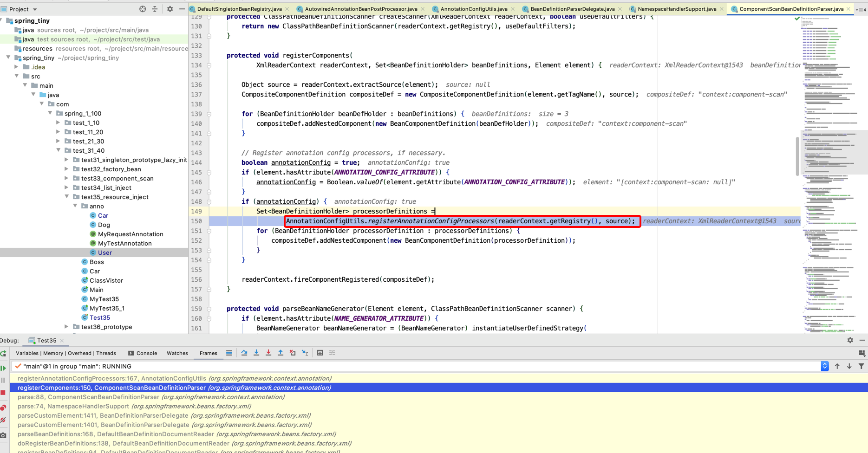This screenshot has width=868, height=453.
Task: Pause the running program
Action: [x=3, y=380]
